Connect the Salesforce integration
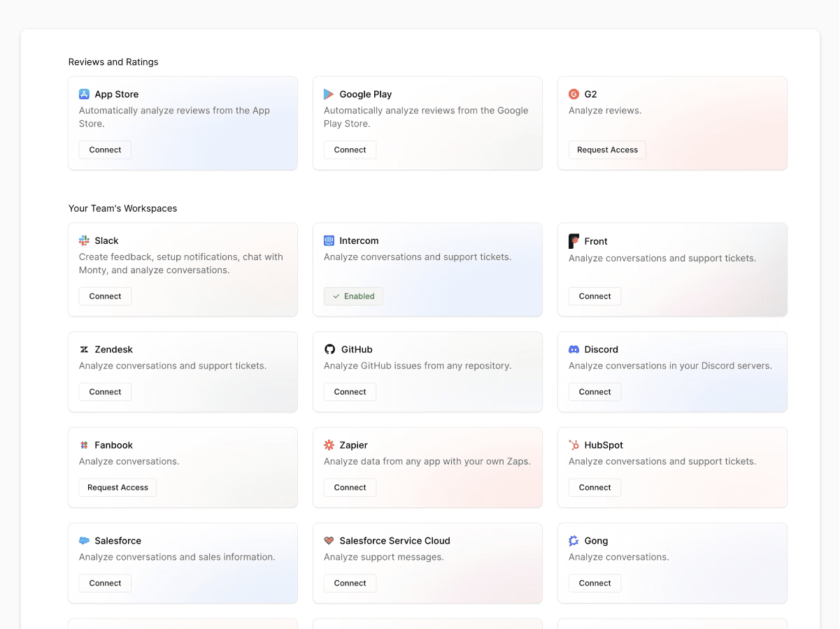This screenshot has width=840, height=629. tap(105, 584)
